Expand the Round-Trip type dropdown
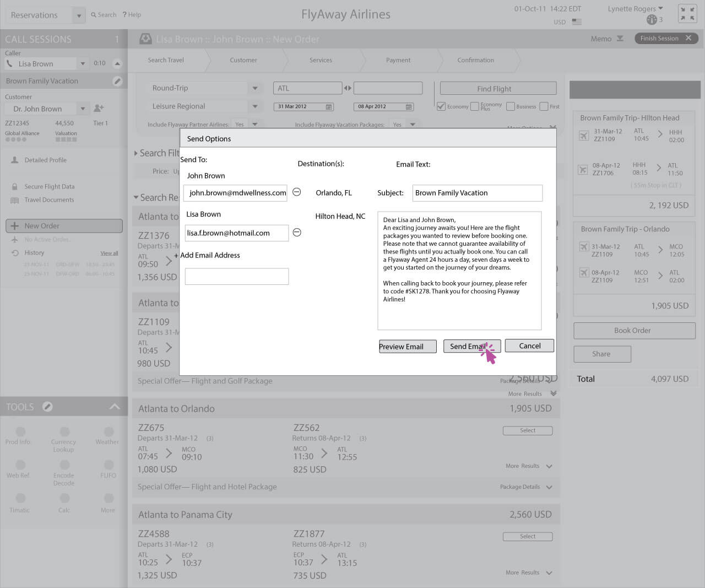The image size is (705, 588). pos(254,88)
